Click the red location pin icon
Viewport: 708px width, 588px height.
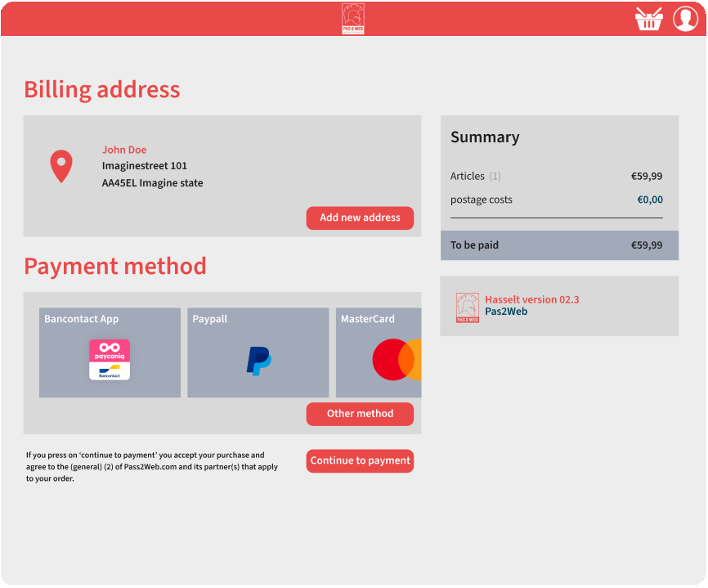pos(61,166)
